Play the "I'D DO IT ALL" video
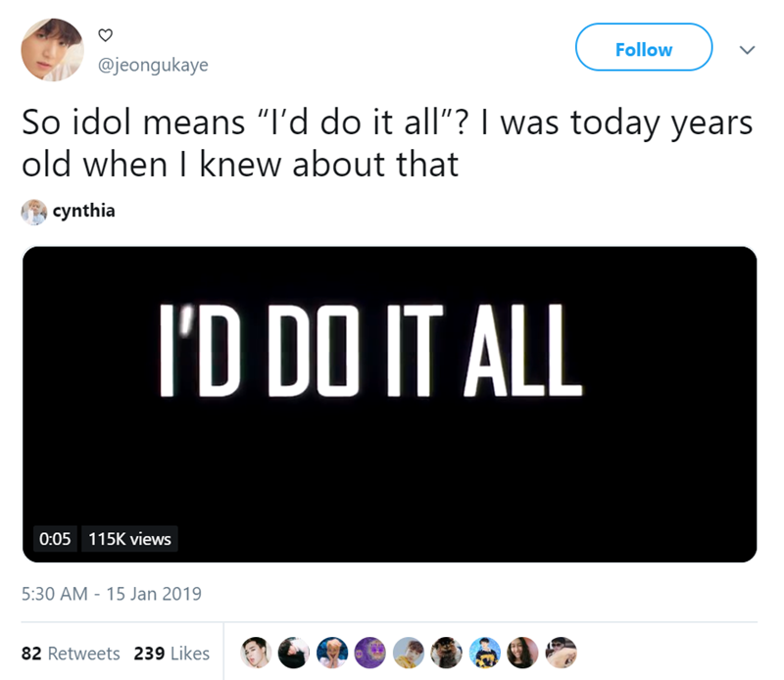The height and width of the screenshot is (680, 784). 389,404
